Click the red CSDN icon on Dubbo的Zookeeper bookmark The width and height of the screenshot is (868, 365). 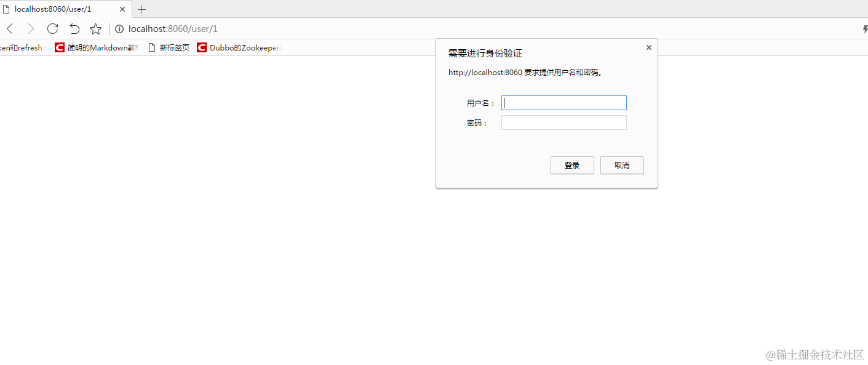[x=201, y=47]
